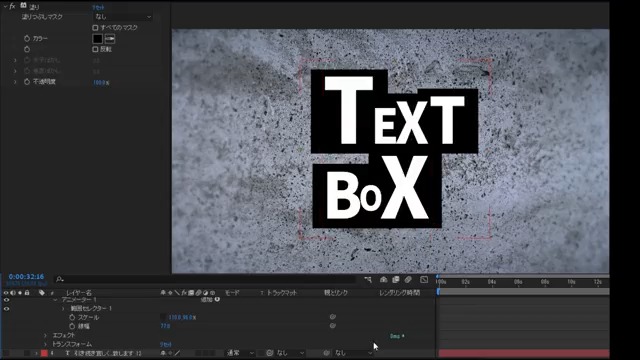Image resolution: width=640 pixels, height=360 pixels.
Task: Toggle stopwatch for 線幅 property
Action: coord(72,326)
